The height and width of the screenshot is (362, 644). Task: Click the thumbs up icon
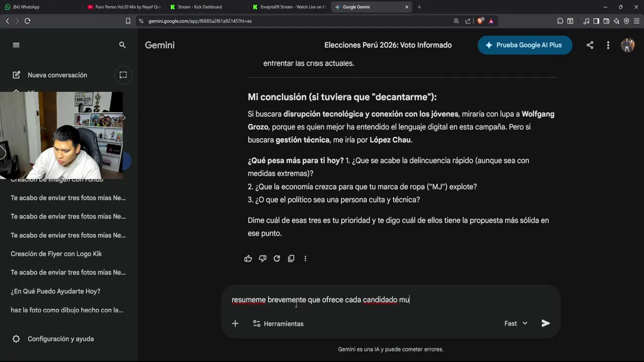(x=248, y=258)
